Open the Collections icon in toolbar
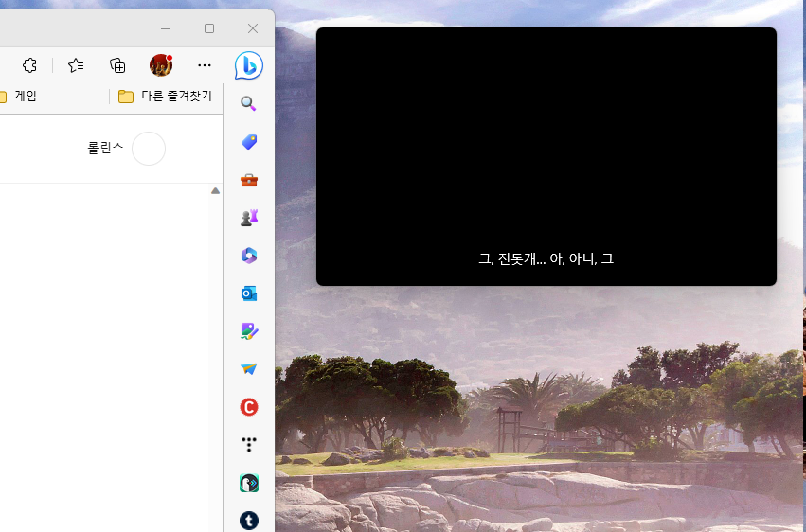Viewport: 806px width, 532px height. coord(117,65)
